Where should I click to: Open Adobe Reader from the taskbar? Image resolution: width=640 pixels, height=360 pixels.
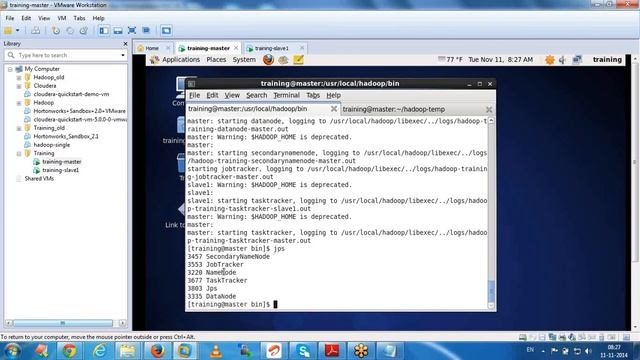click(x=332, y=351)
